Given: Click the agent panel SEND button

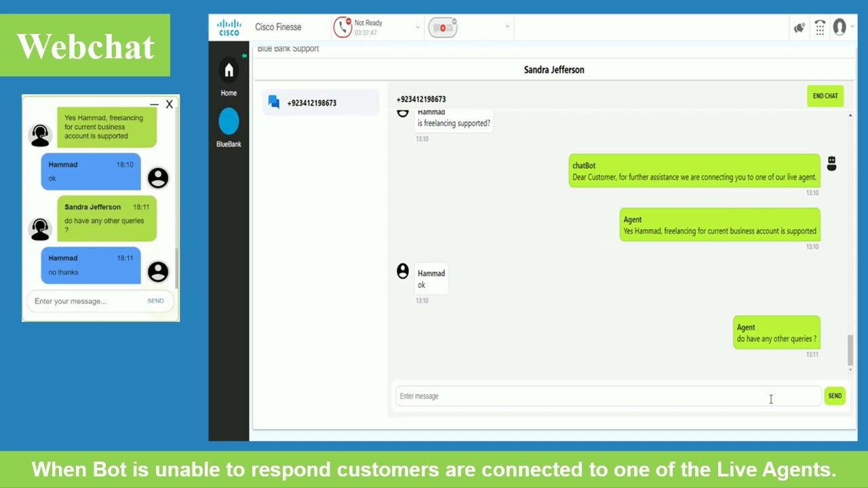Looking at the screenshot, I should (x=835, y=396).
